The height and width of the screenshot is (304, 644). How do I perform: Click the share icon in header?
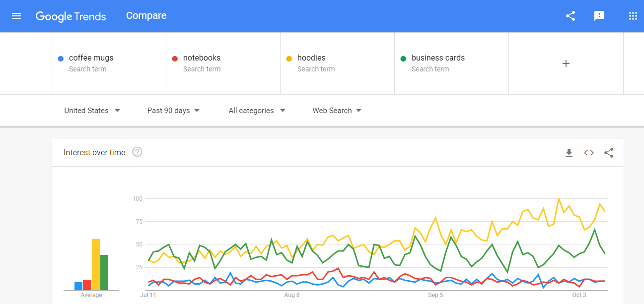(x=571, y=16)
